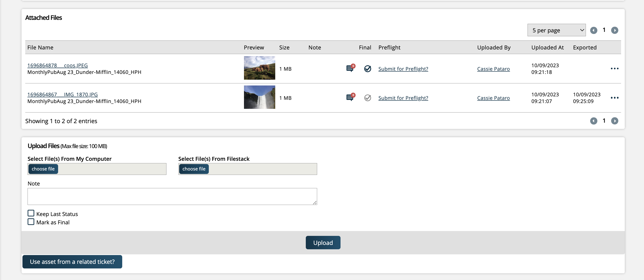Toggle final checkmark for IMG_1870.JPG file
The height and width of the screenshot is (280, 644).
[367, 98]
